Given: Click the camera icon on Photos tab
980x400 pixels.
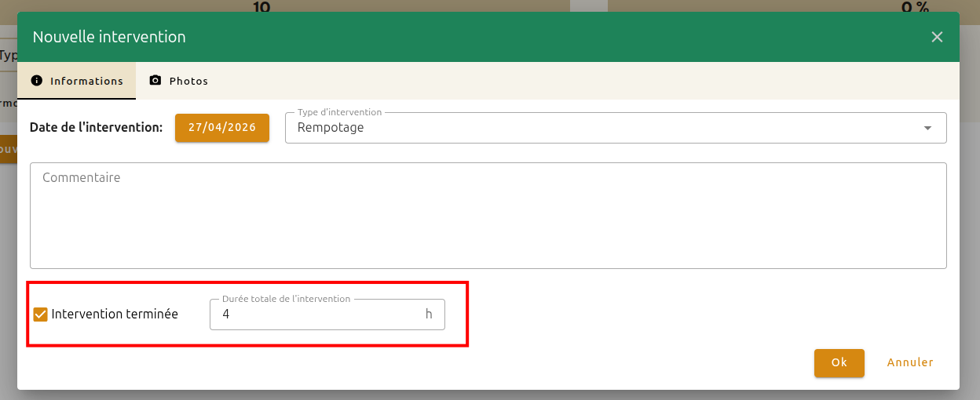Looking at the screenshot, I should point(155,81).
